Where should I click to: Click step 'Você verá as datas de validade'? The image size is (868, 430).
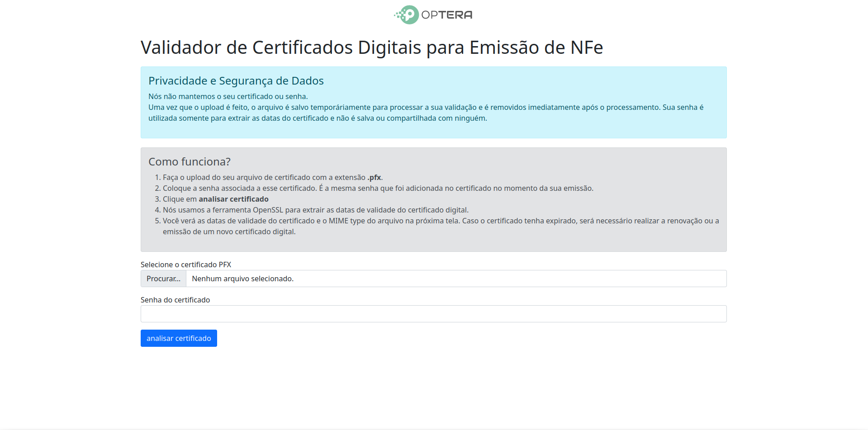441,226
